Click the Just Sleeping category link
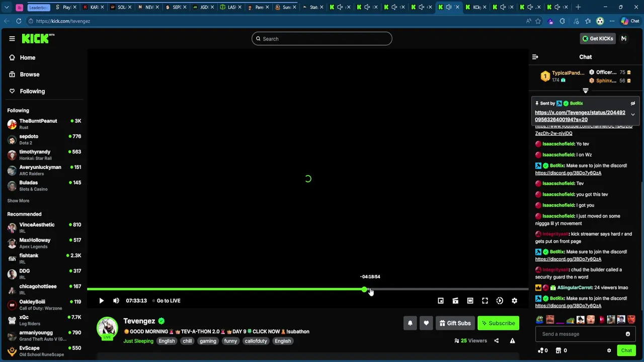This screenshot has width=644, height=362. click(x=138, y=341)
